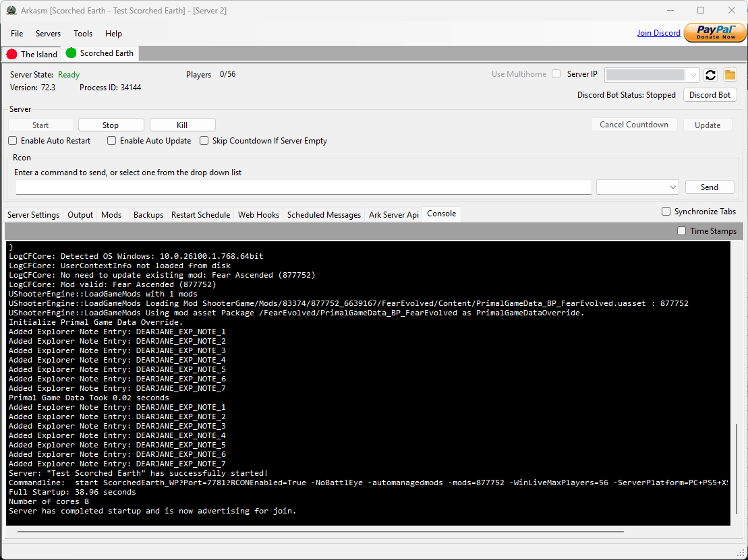
Task: Click 'UserContextInfo not loaded from disk' line
Action: (120, 266)
